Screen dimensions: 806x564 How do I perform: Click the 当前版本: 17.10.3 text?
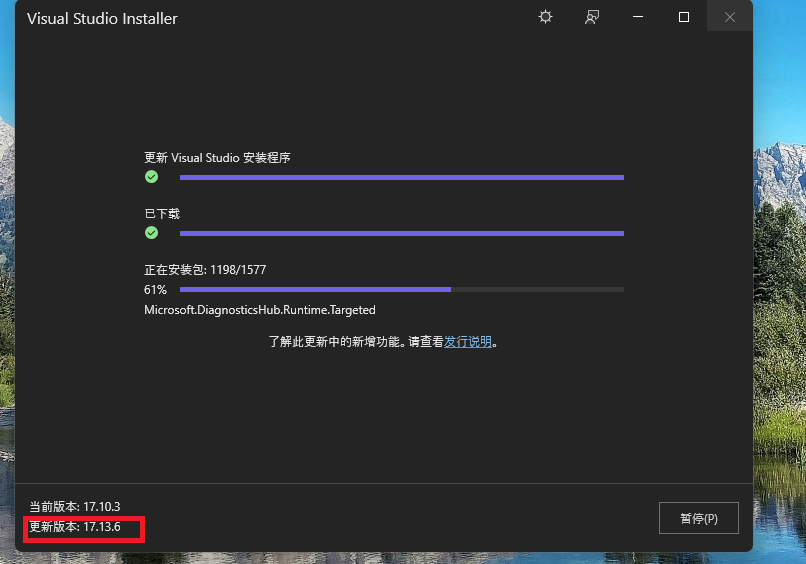coord(75,506)
